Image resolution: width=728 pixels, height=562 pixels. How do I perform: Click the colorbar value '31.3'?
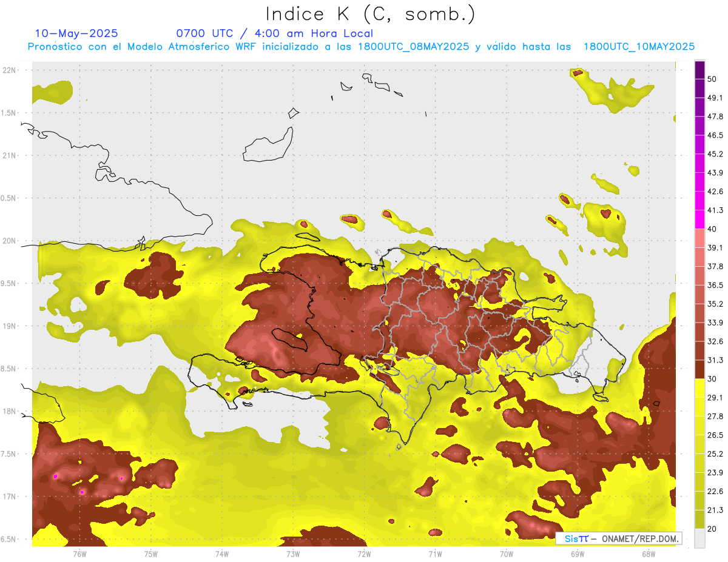pos(715,361)
